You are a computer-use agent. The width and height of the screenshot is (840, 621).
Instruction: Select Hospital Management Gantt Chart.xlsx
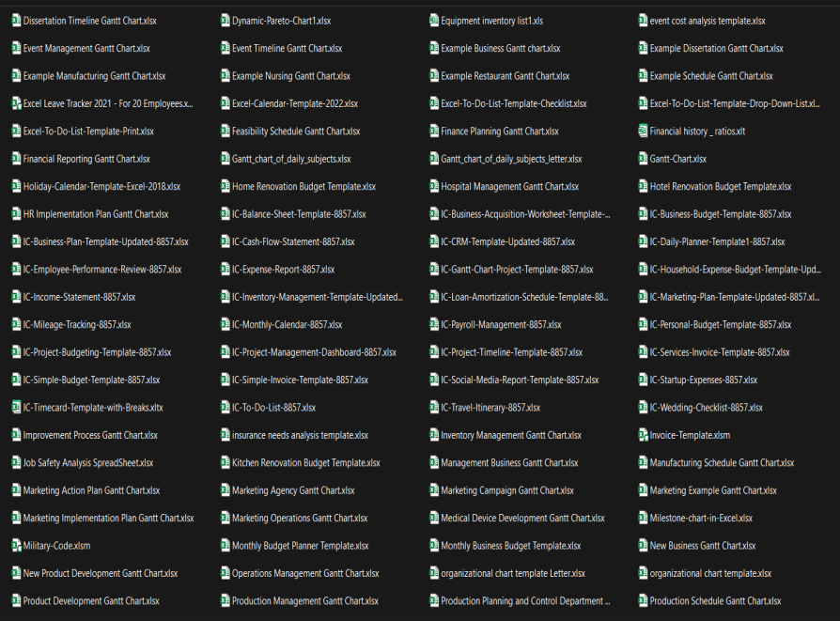(x=509, y=187)
